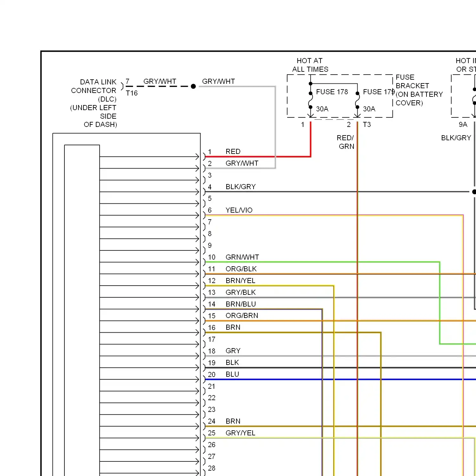
Task: Select pin number 26
Action: point(212,445)
